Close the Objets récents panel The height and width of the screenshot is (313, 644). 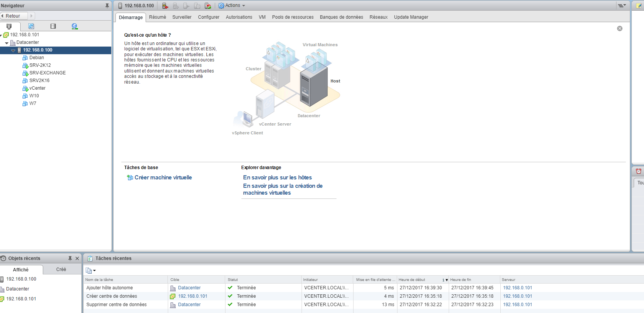[77, 258]
